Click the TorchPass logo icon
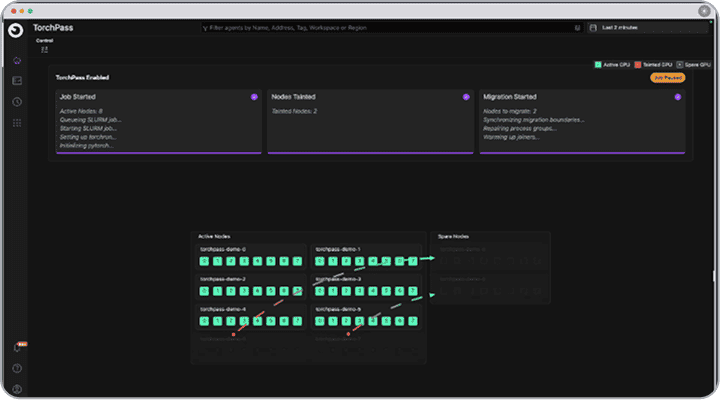This screenshot has width=720, height=400. pos(17,30)
